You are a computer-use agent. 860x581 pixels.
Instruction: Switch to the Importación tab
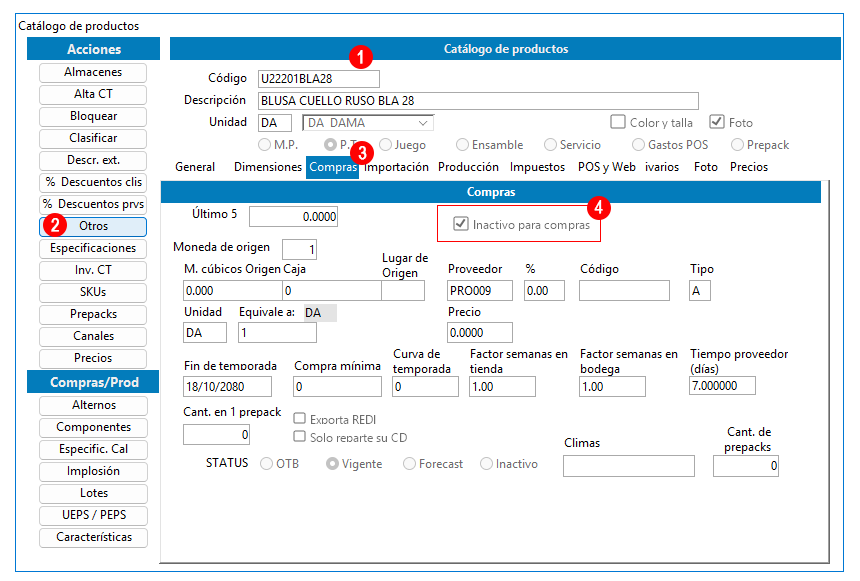(397, 167)
